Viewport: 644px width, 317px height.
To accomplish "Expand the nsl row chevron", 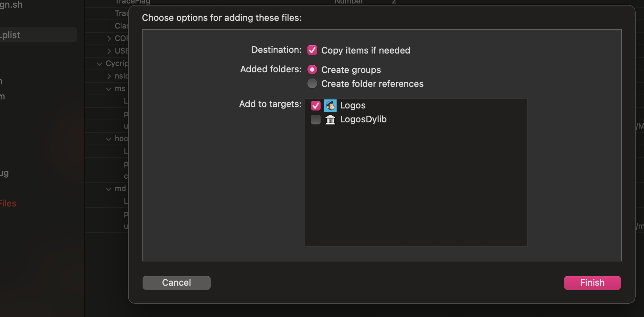I will 109,76.
